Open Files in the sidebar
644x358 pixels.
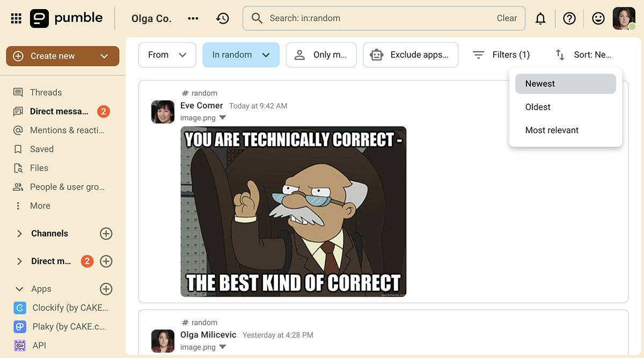click(x=39, y=168)
